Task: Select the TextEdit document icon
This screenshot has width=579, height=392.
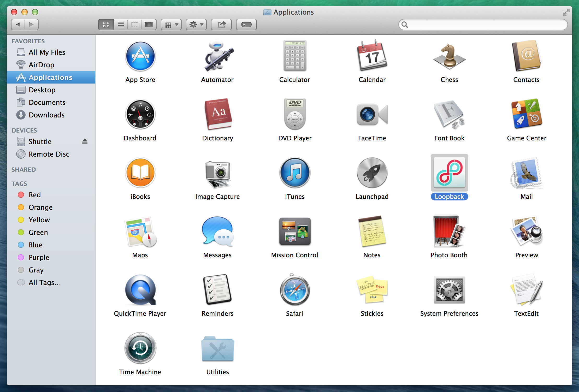Action: coord(527,289)
